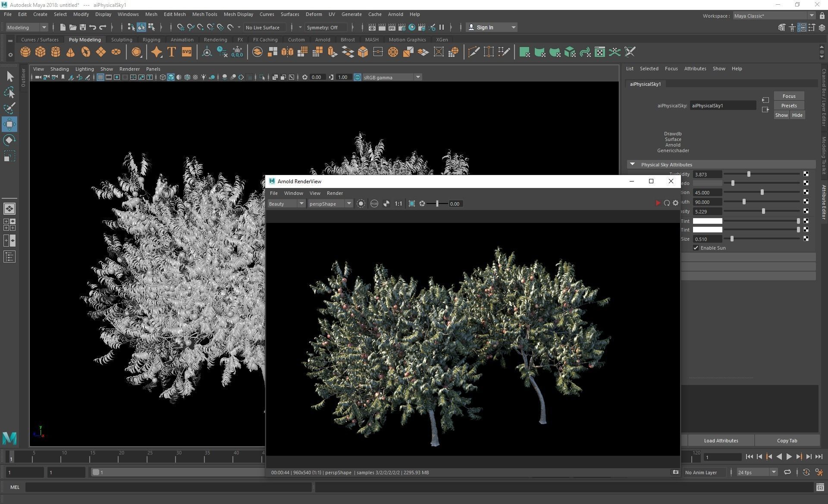The width and height of the screenshot is (828, 504).
Task: Toggle wireframe shading in viewport toolbar
Action: click(x=163, y=77)
